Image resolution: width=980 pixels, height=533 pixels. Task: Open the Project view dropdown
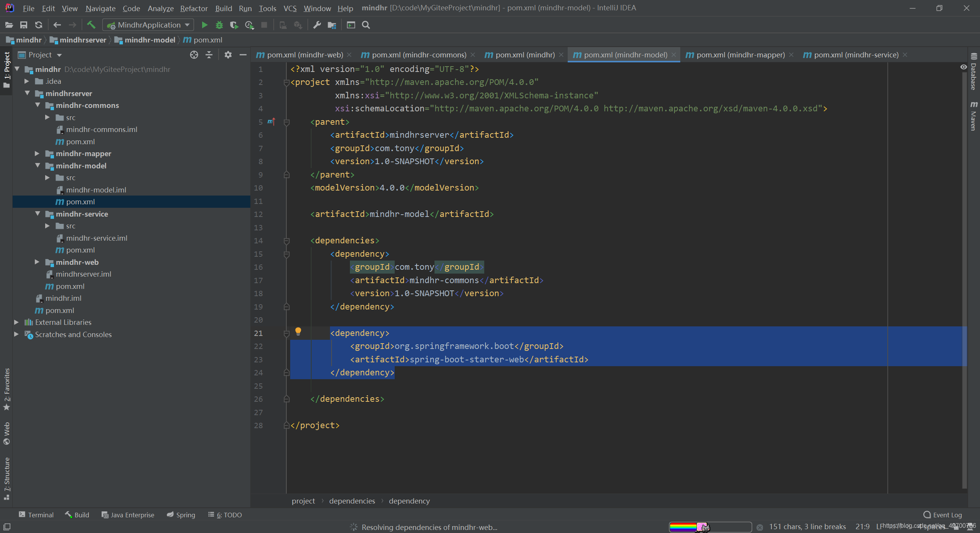coord(40,55)
